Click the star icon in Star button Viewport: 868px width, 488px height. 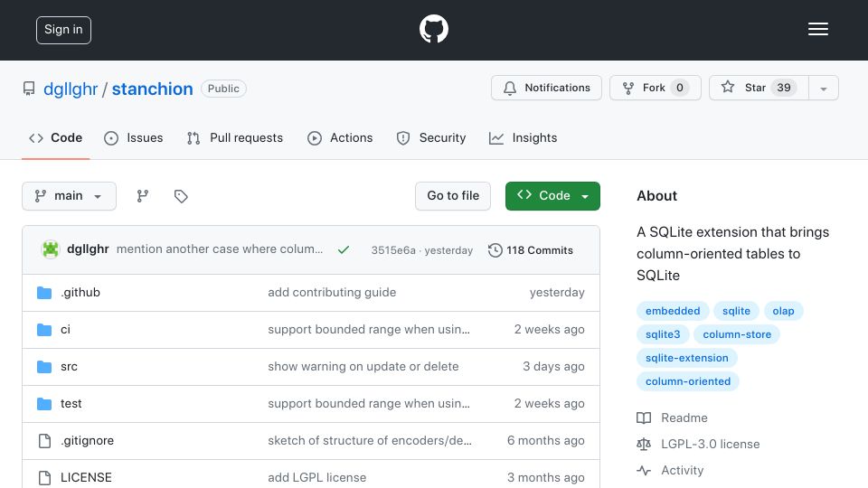pos(728,87)
